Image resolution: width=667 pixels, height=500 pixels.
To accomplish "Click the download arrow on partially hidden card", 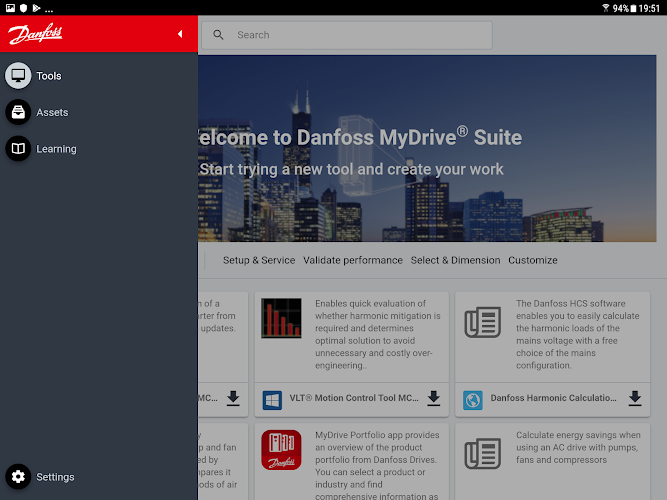I will pos(233,398).
